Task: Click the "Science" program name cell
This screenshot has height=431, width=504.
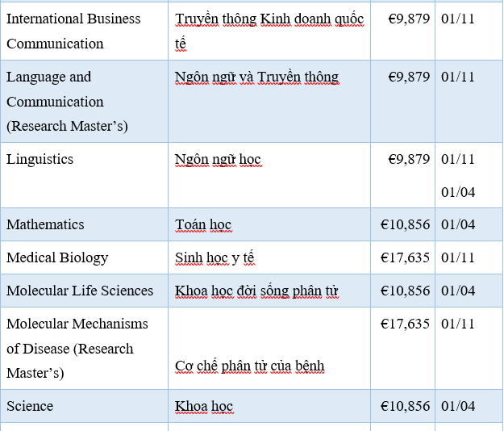Action: click(31, 406)
